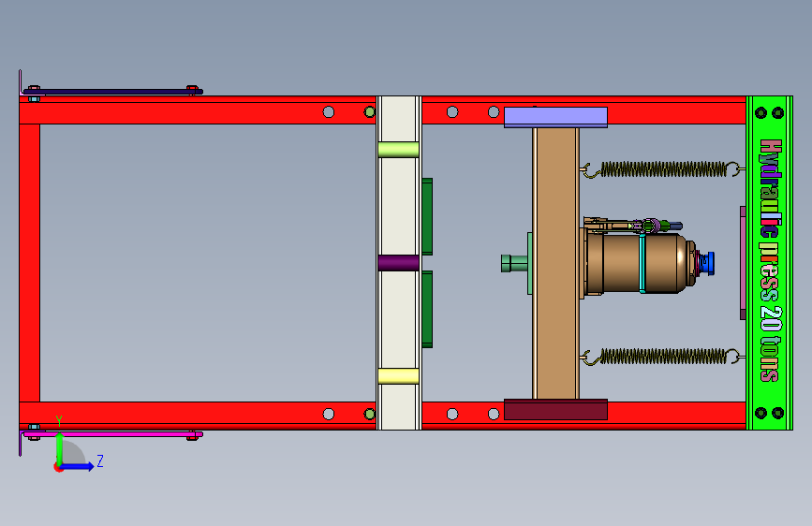Pick the upper return spring coil
Viewport: 812px width, 526px height.
(x=664, y=169)
